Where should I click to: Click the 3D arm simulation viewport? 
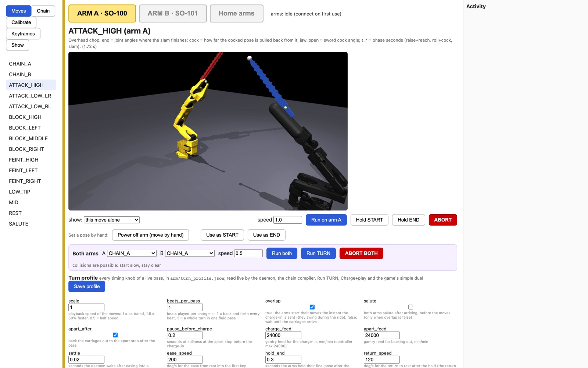[x=208, y=131]
